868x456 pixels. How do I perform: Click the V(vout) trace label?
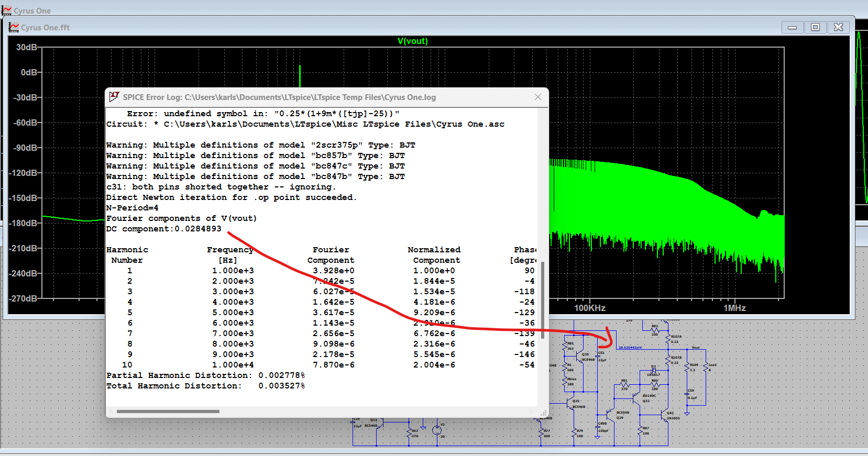click(x=413, y=41)
